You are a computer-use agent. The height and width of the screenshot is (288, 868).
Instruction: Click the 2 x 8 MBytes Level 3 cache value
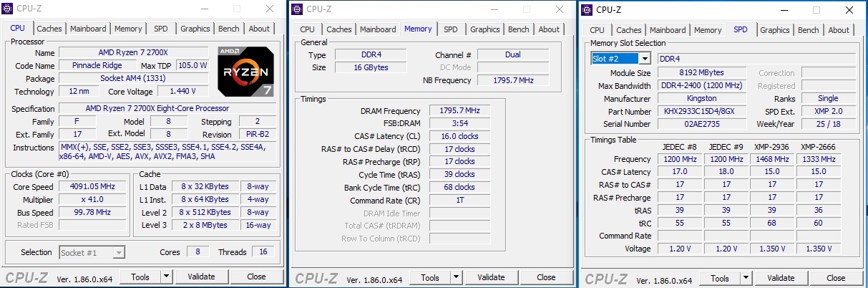pyautogui.click(x=206, y=225)
